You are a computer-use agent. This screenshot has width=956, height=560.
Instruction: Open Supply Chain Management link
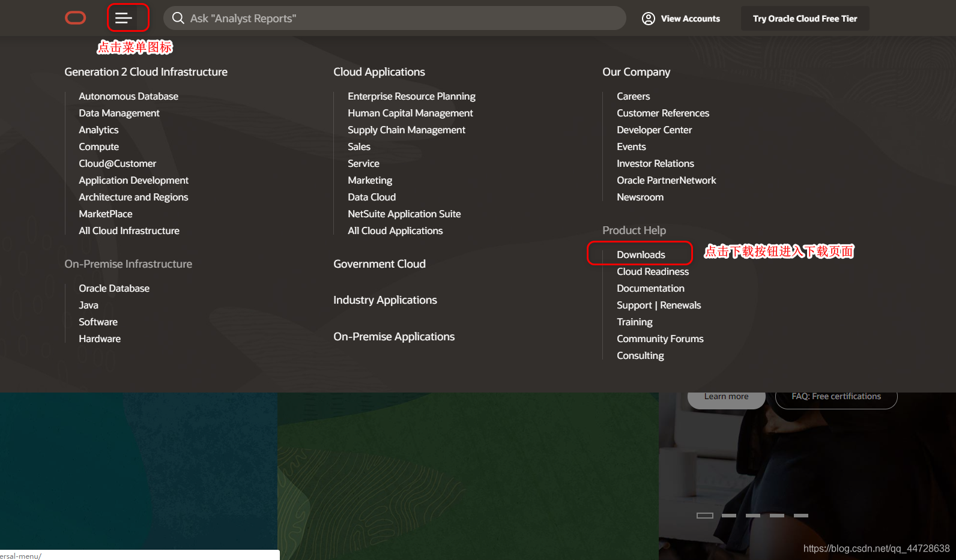tap(407, 130)
